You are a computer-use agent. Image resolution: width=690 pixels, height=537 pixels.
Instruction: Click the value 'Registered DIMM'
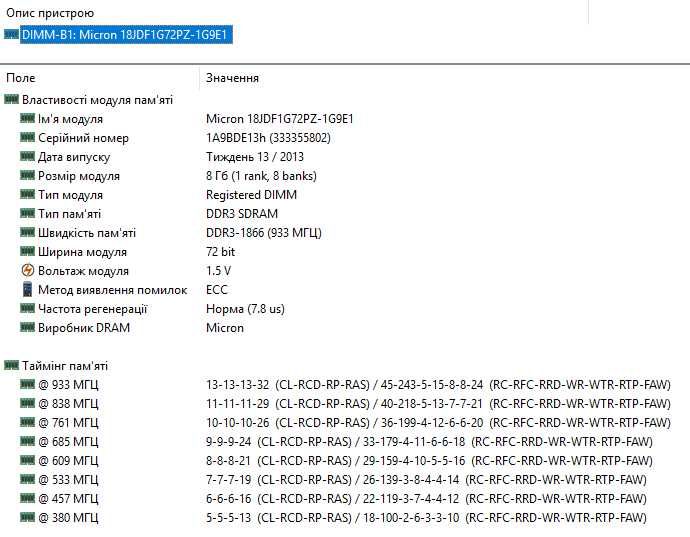pos(251,195)
